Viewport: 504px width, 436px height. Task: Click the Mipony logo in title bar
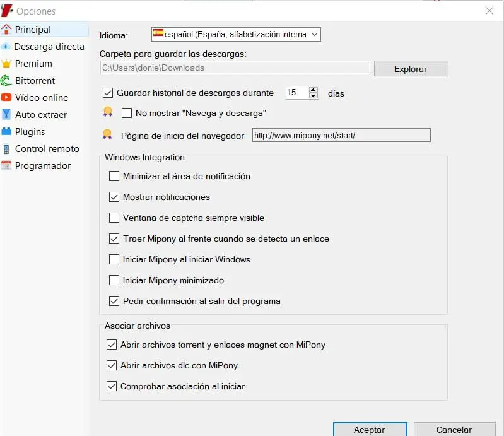(7, 11)
